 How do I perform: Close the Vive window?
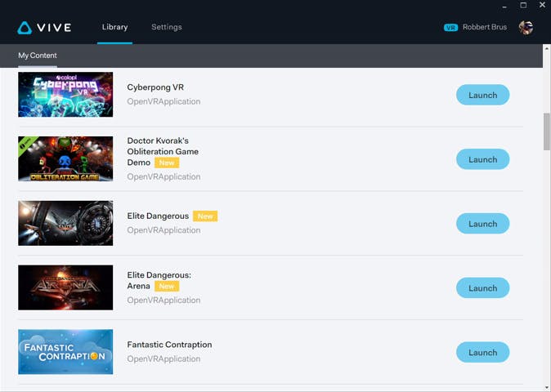pyautogui.click(x=542, y=5)
